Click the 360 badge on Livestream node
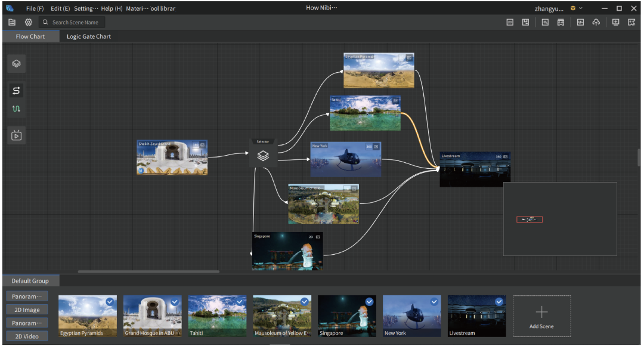 [x=499, y=156]
